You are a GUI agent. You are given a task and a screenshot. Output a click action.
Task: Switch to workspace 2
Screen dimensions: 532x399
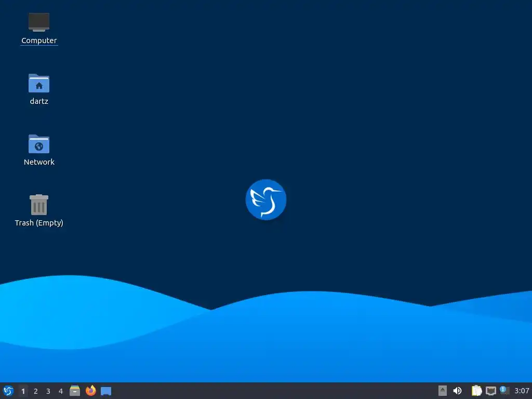point(36,391)
